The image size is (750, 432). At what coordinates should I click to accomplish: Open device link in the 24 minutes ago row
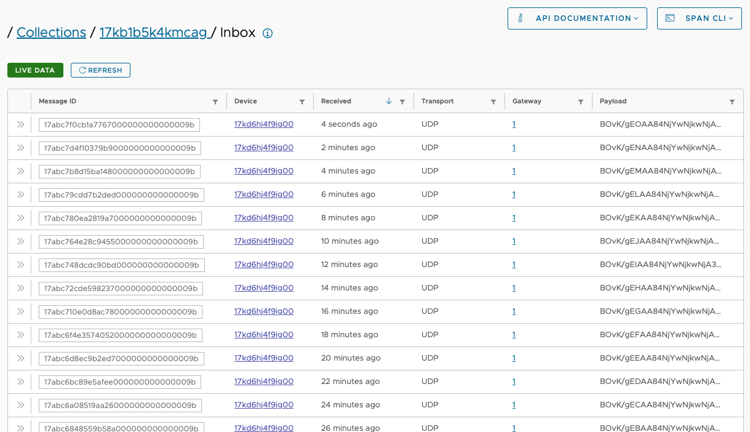tap(264, 405)
